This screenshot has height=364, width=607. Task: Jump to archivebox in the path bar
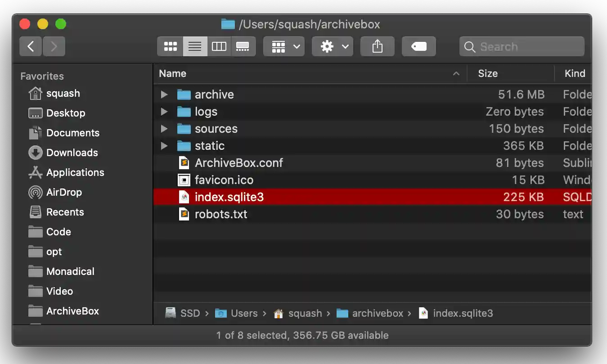point(370,313)
